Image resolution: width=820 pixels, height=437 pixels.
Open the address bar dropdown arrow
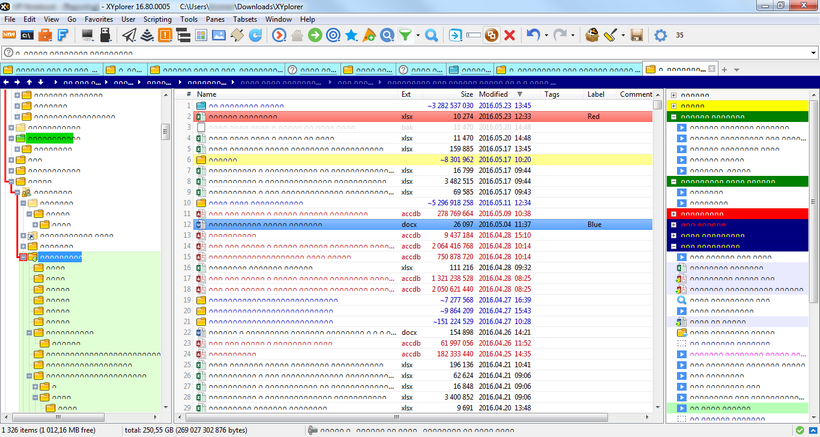click(x=812, y=53)
